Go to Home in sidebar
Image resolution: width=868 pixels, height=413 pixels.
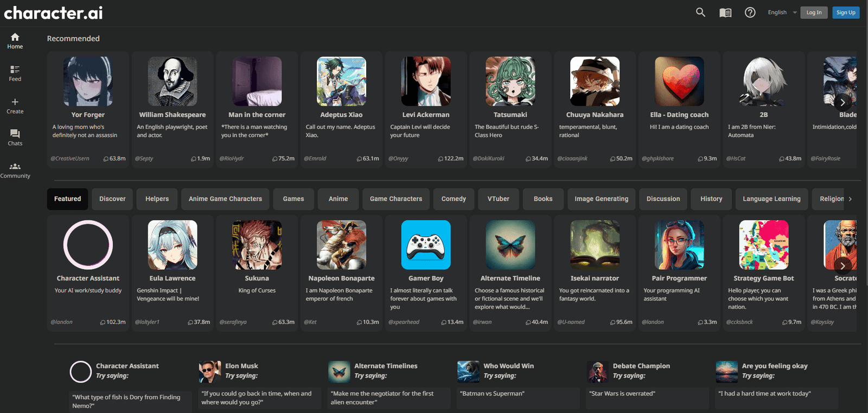point(15,41)
